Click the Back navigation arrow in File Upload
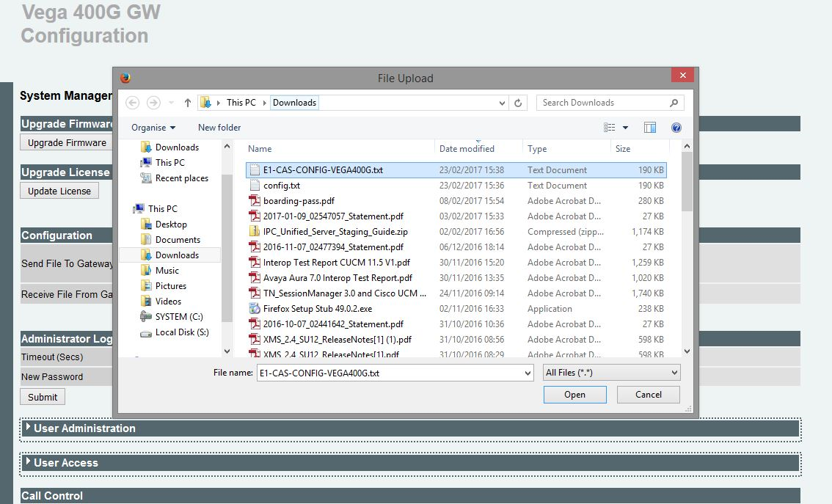Image resolution: width=832 pixels, height=504 pixels. pyautogui.click(x=133, y=103)
